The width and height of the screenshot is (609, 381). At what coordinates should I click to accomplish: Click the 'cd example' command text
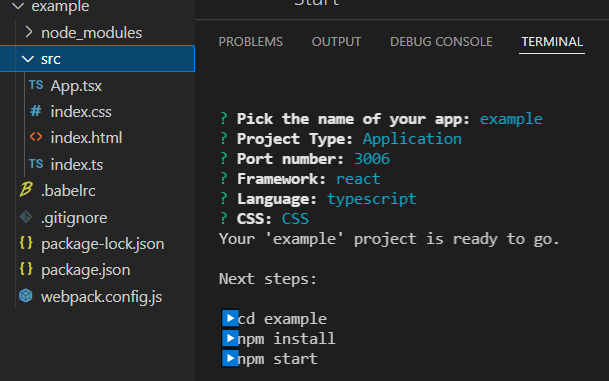click(282, 319)
